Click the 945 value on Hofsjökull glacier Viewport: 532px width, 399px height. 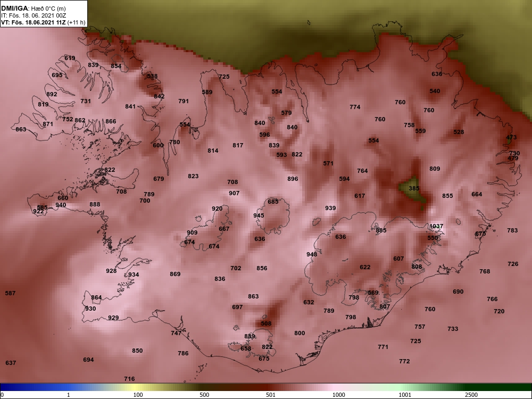259,215
